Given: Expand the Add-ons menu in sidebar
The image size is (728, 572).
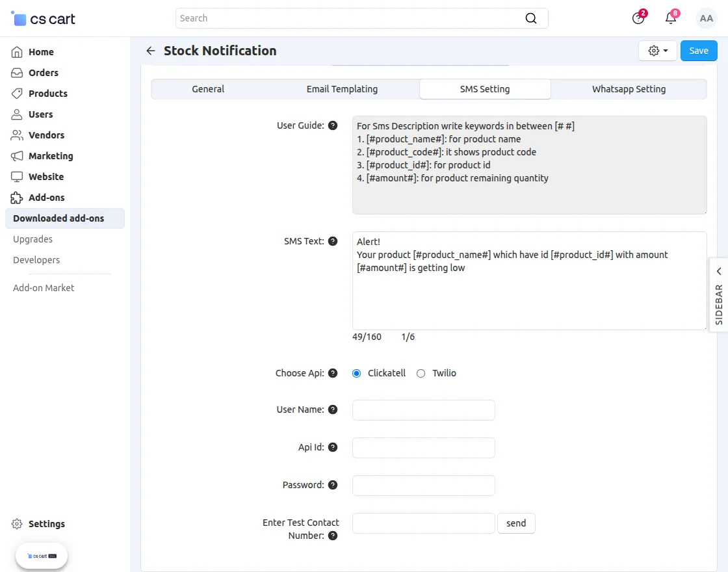Looking at the screenshot, I should 46,198.
